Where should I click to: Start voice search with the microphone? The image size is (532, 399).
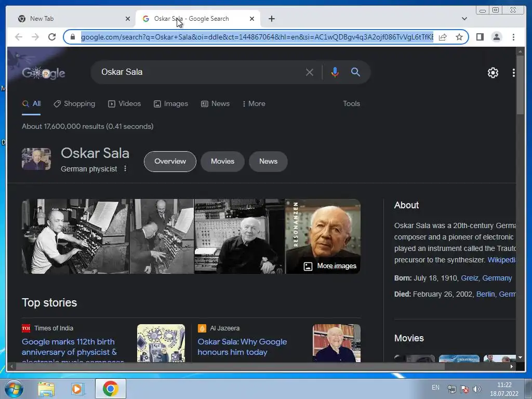coord(335,72)
